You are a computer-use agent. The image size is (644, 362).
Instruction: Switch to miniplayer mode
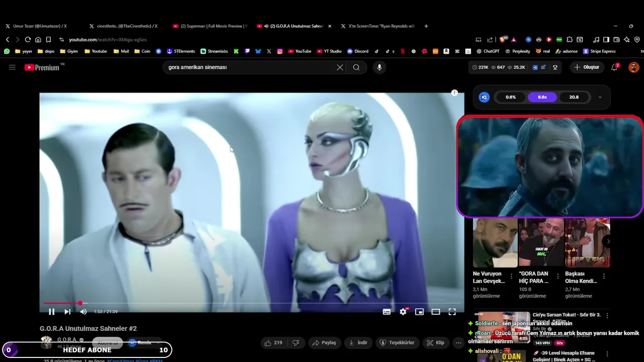[419, 312]
